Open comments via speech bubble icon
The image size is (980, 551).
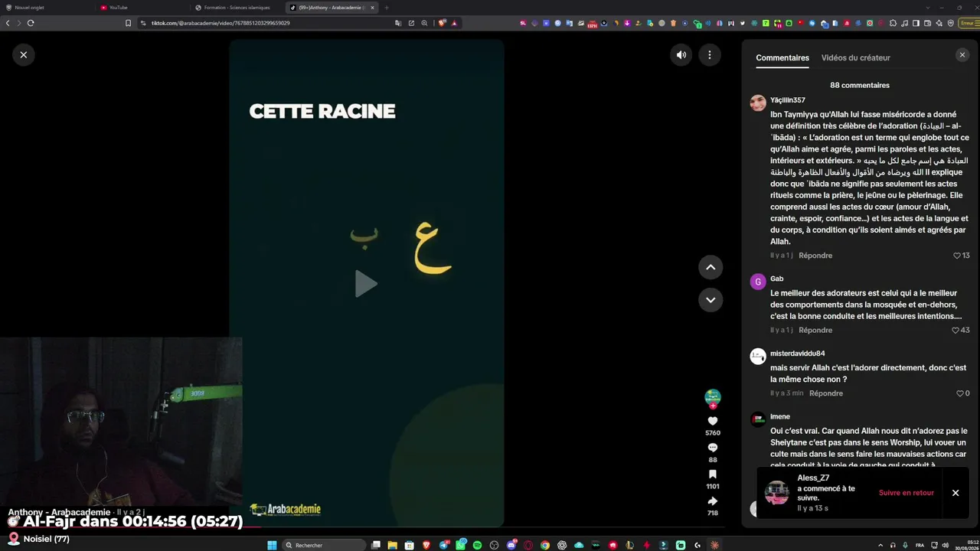pyautogui.click(x=713, y=448)
